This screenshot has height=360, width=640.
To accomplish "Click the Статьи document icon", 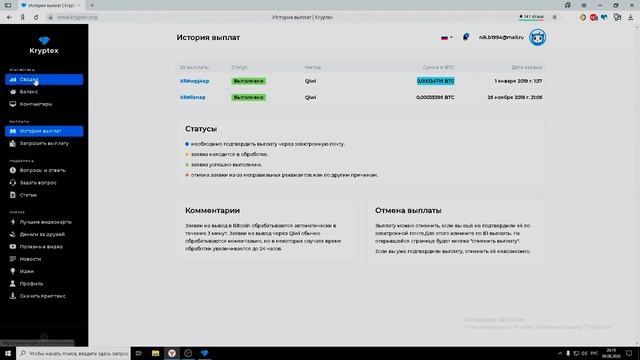I will [13, 195].
